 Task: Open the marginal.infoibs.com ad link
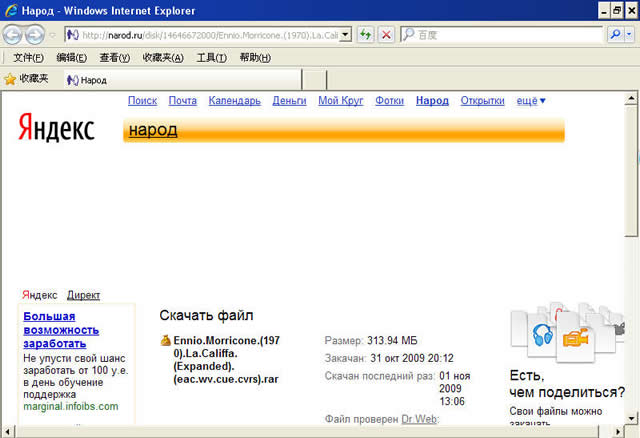(71, 407)
